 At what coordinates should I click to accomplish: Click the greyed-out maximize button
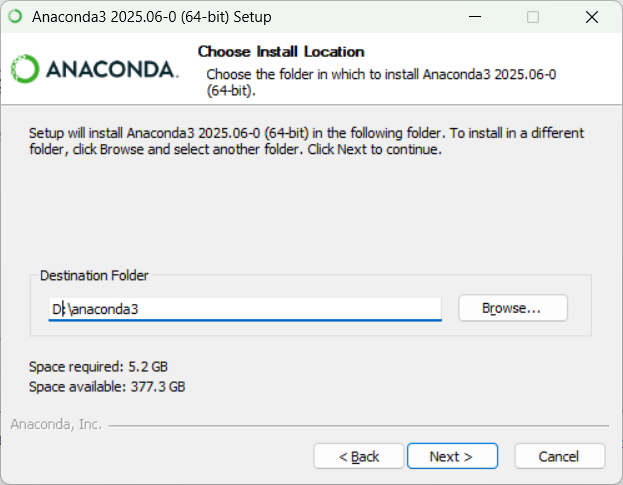pos(533,17)
